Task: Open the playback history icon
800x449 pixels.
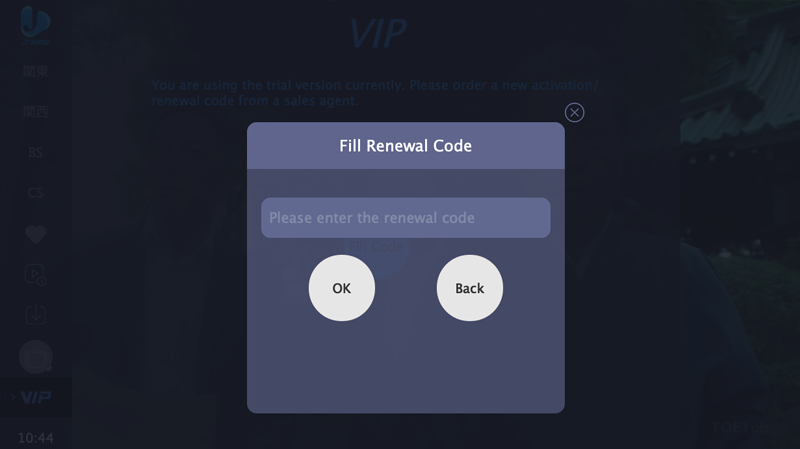Action: pos(35,274)
